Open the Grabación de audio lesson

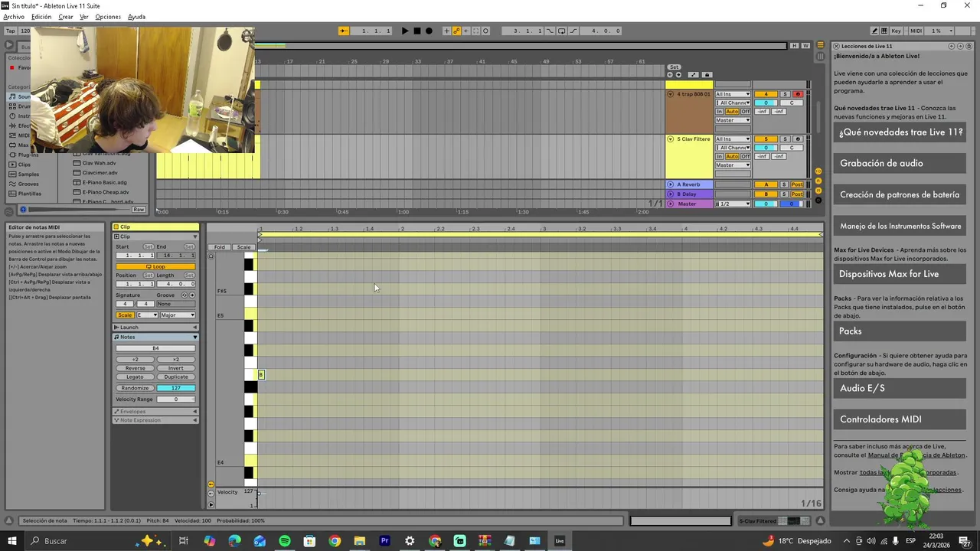[x=900, y=163]
